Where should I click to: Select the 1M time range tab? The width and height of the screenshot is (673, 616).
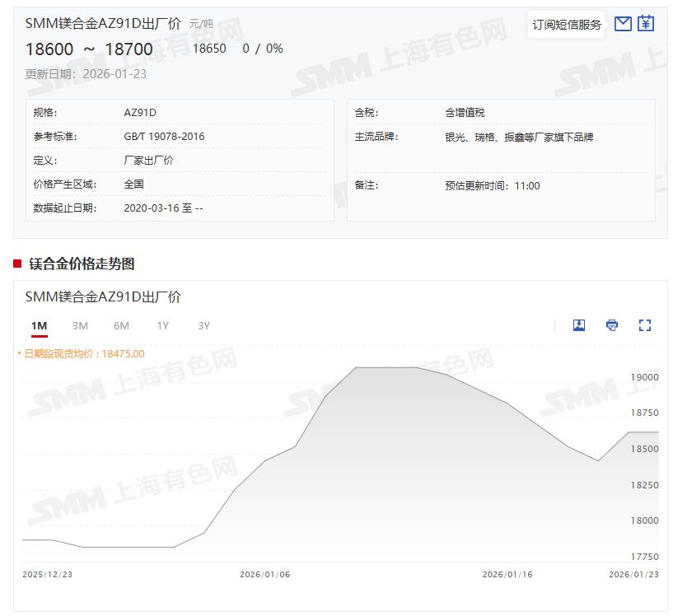click(39, 326)
